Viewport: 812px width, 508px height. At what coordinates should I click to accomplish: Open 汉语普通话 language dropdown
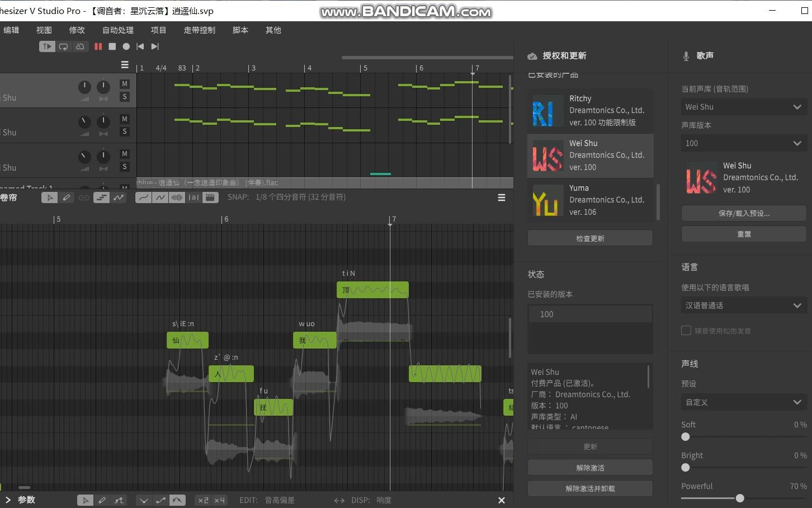[744, 305]
